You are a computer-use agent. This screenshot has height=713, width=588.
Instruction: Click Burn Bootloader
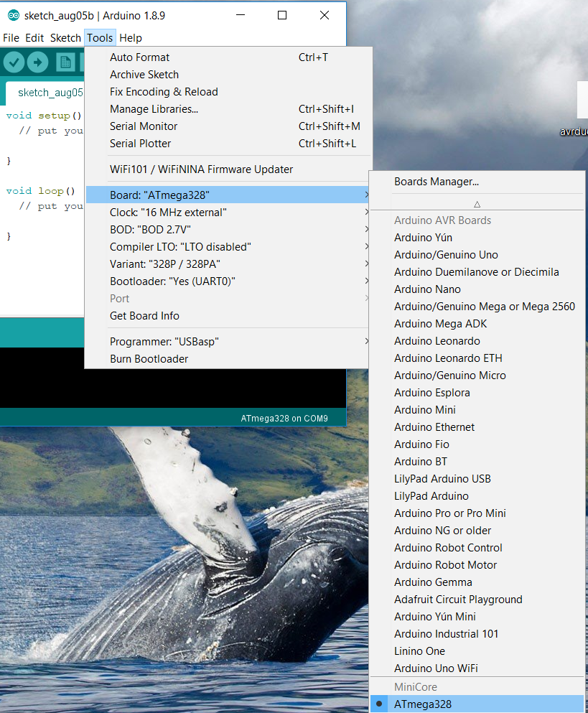tap(227, 359)
